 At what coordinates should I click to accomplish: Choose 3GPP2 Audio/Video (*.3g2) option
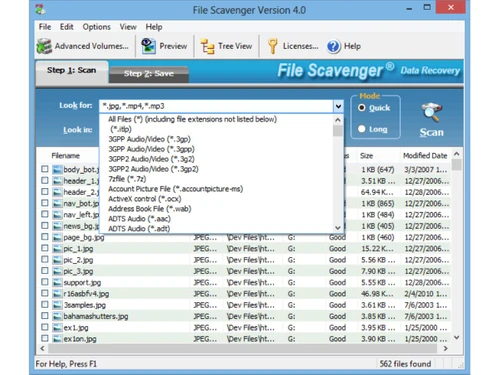[x=151, y=159]
